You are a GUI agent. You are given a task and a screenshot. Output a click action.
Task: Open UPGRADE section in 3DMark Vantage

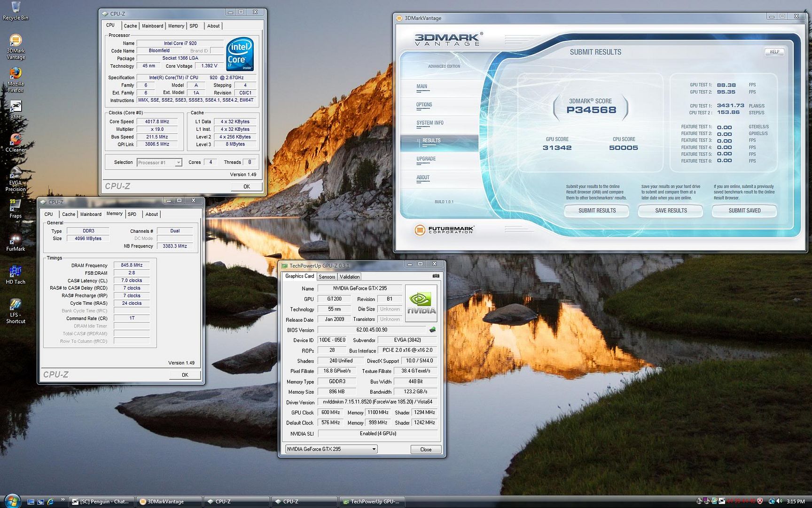(x=426, y=159)
